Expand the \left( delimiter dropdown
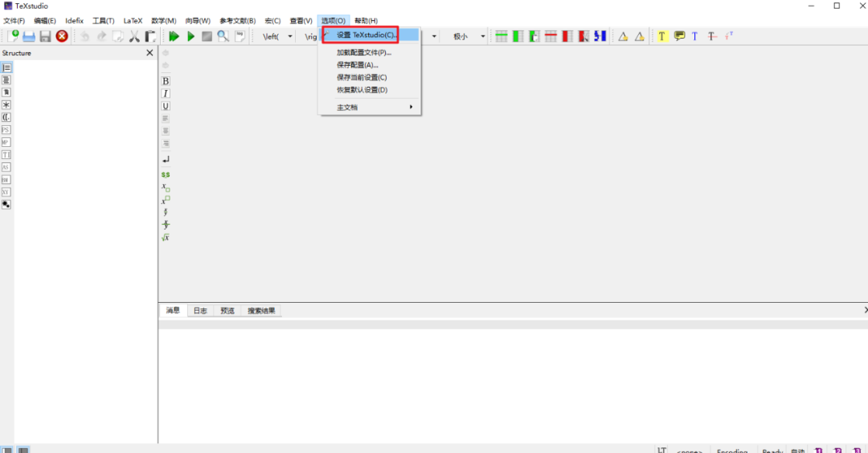This screenshot has width=868, height=453. tap(290, 36)
